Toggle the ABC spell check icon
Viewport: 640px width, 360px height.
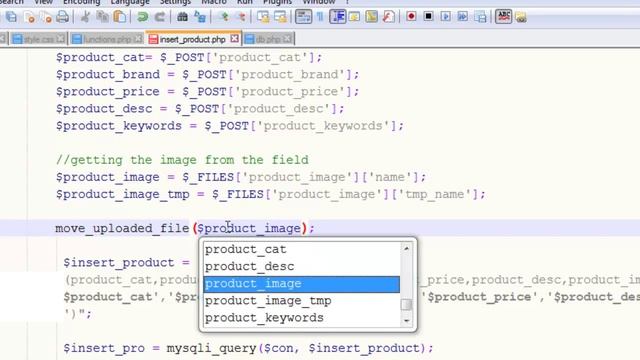pos(504,17)
